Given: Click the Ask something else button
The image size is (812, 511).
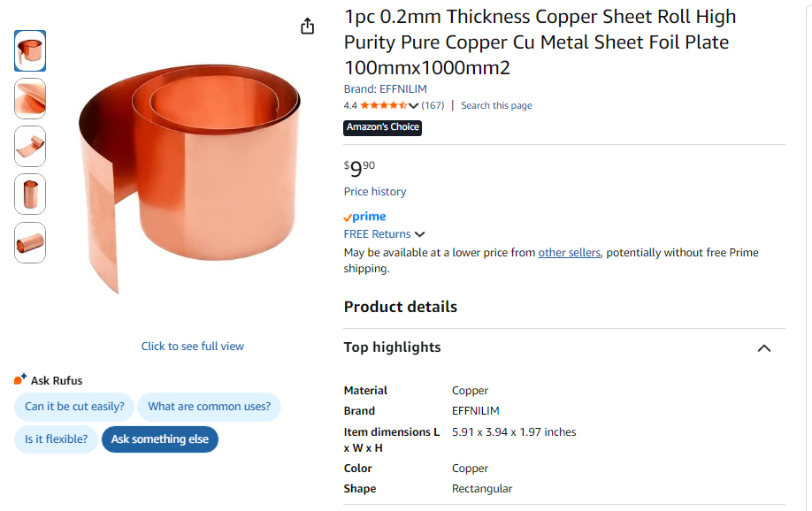Looking at the screenshot, I should [x=159, y=439].
